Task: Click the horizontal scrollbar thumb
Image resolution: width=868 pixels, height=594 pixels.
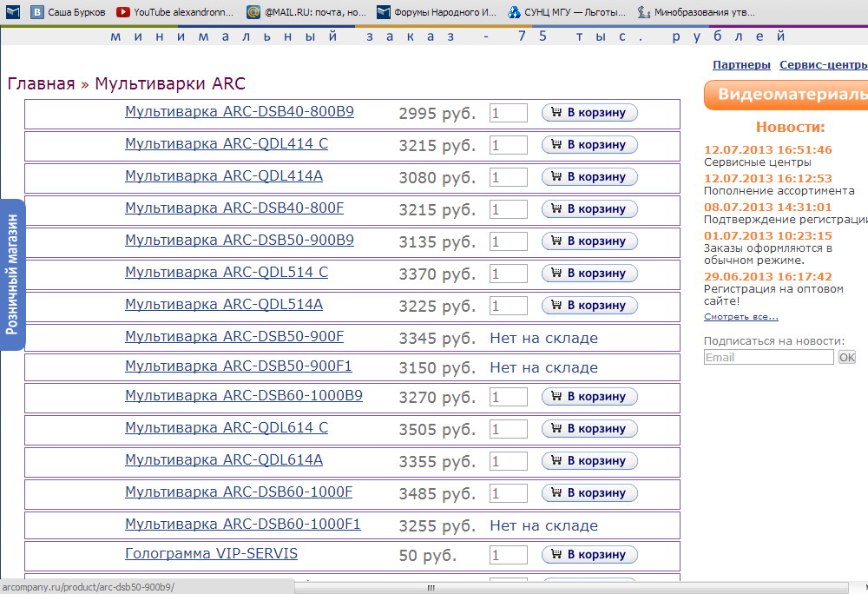Action: click(x=431, y=588)
